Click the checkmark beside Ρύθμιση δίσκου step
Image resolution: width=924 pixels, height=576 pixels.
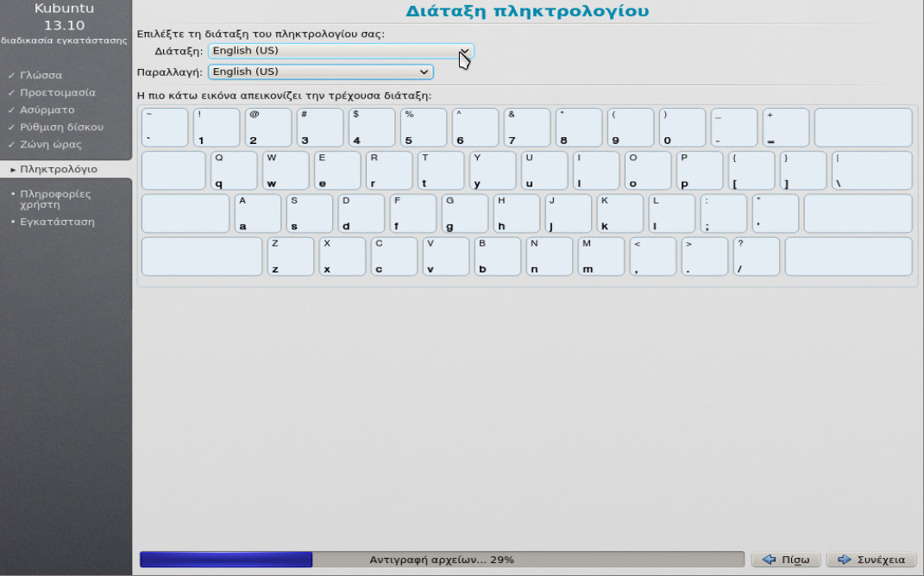click(x=11, y=127)
